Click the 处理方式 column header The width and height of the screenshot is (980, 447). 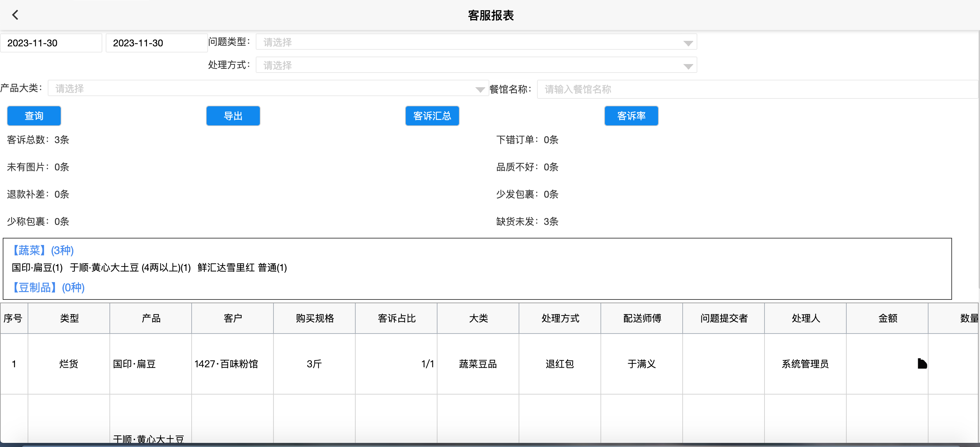[x=560, y=319]
